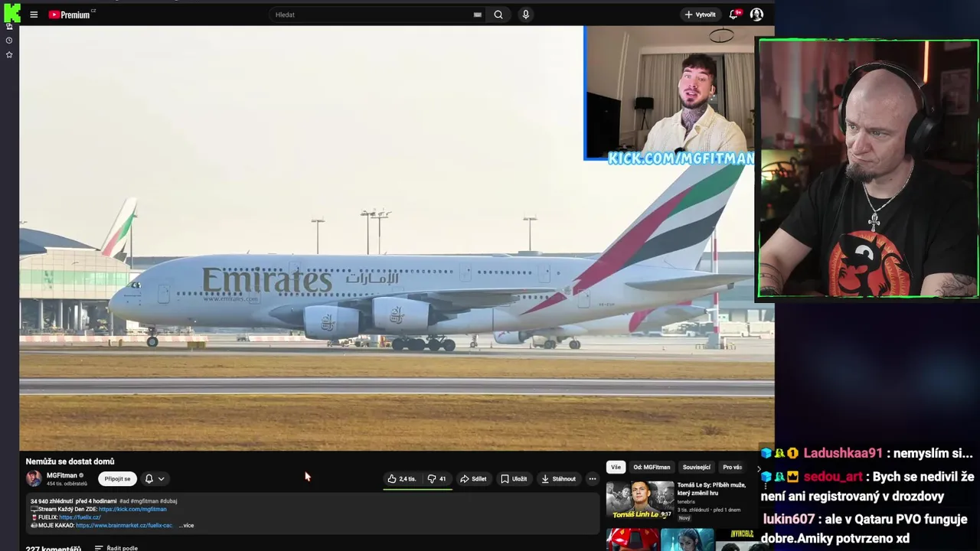Click the magnifier search button

pos(498,15)
